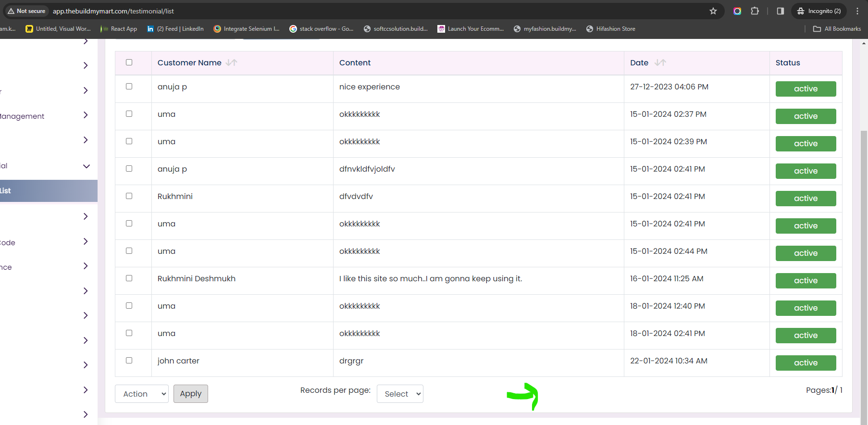Open the Records per page Select dropdown
Image resolution: width=868 pixels, height=425 pixels.
(400, 394)
